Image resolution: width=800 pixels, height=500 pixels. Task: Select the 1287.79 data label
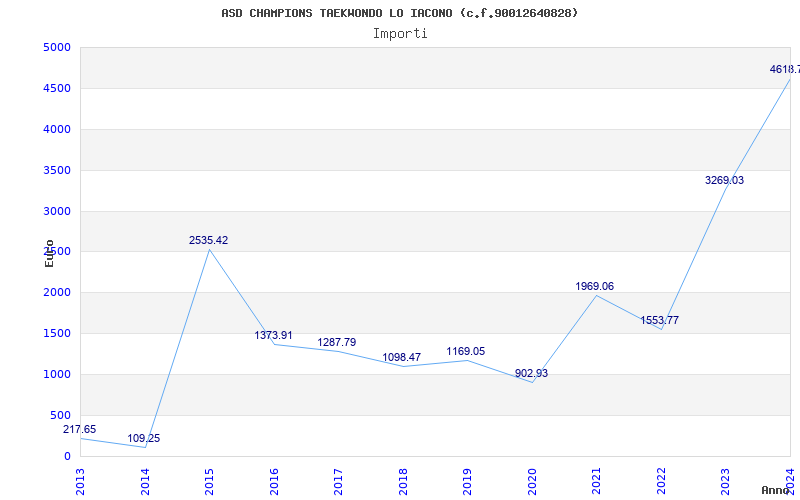[x=337, y=342]
